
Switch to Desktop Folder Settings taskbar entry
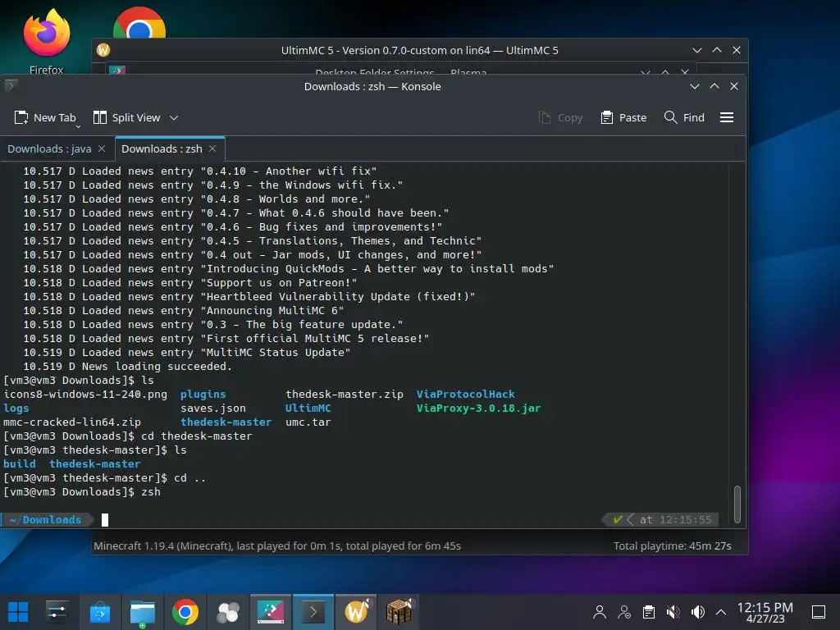(x=271, y=612)
